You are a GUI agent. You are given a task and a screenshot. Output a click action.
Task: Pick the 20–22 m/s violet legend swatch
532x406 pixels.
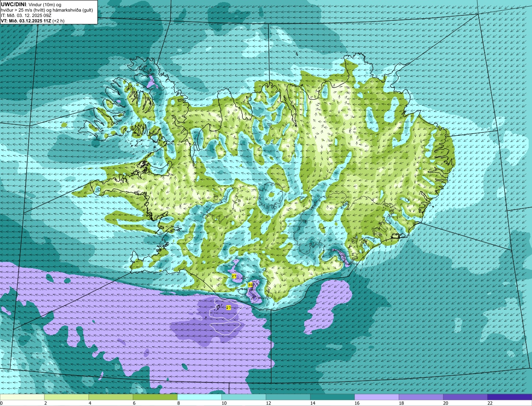pos(465,397)
